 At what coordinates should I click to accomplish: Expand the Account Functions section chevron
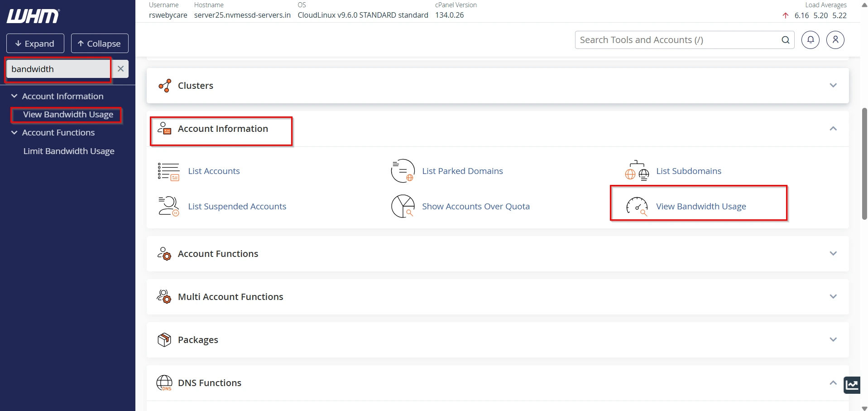click(833, 254)
